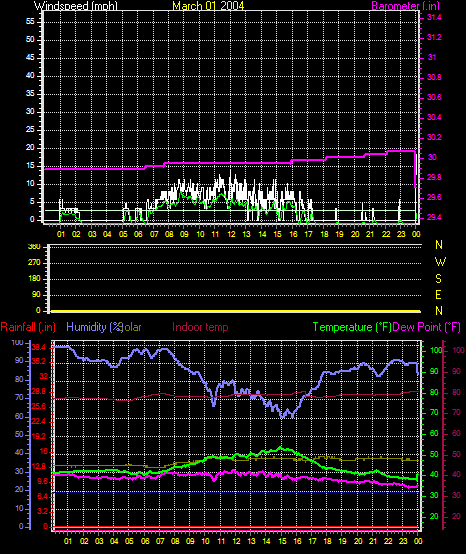The width and height of the screenshot is (466, 554).
Task: Click hour 23 on the windspeed time axis
Action: 401,234
